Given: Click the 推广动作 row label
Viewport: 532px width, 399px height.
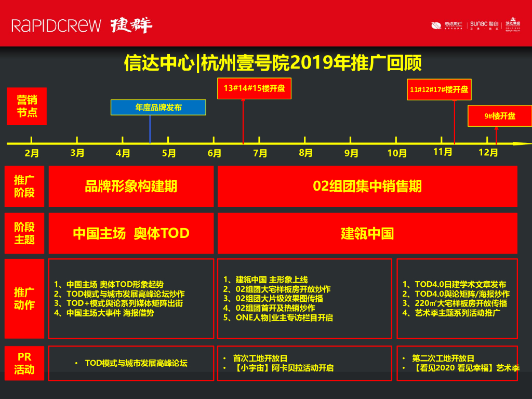Looking at the screenshot, I should tap(24, 299).
